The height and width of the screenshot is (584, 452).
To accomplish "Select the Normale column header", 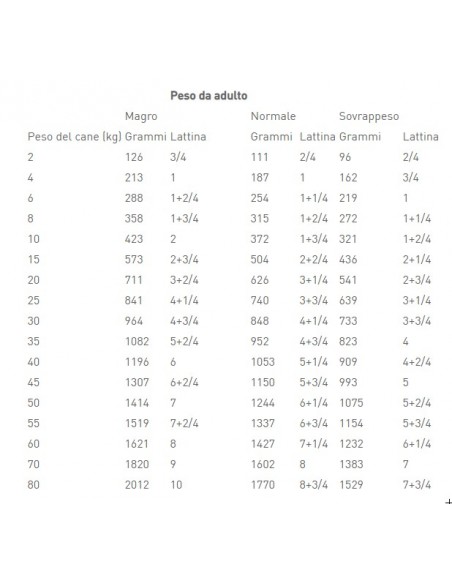I will (273, 116).
